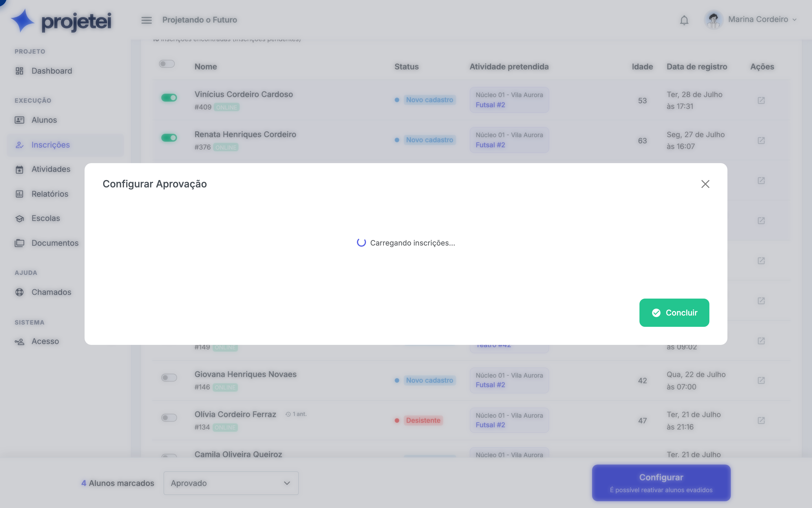Click the Desistente status badge
This screenshot has width=812, height=508.
(x=423, y=420)
